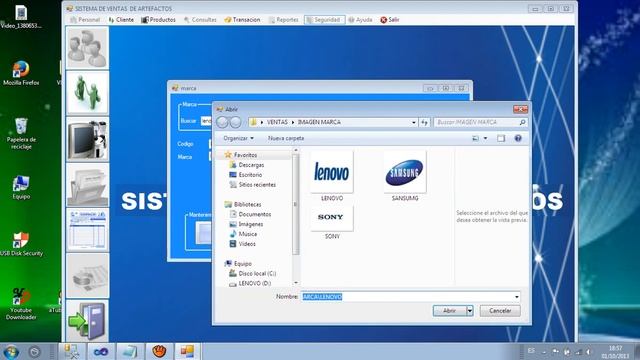Open the help icon in Abrir dialog
Viewport: 640px width, 360px height.
click(x=518, y=138)
